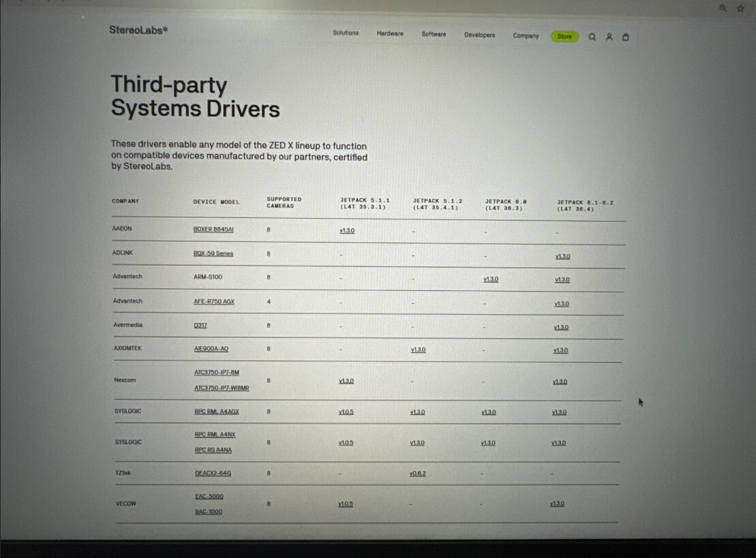Open the BOXER 8645AI device link
Image resolution: width=756 pixels, height=558 pixels.
[213, 230]
